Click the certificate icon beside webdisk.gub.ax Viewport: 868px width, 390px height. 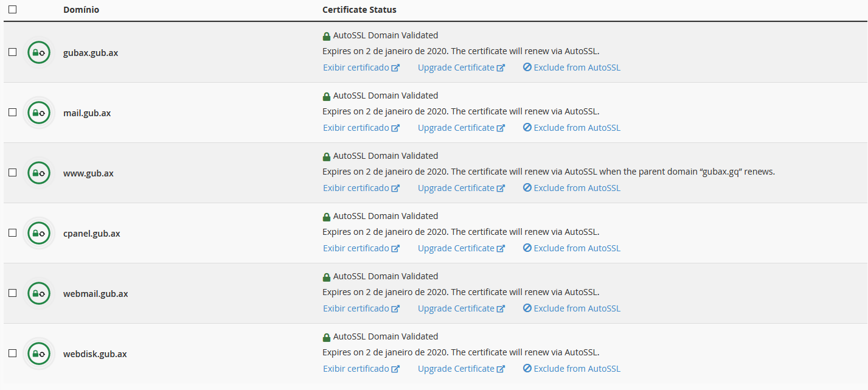coord(39,353)
